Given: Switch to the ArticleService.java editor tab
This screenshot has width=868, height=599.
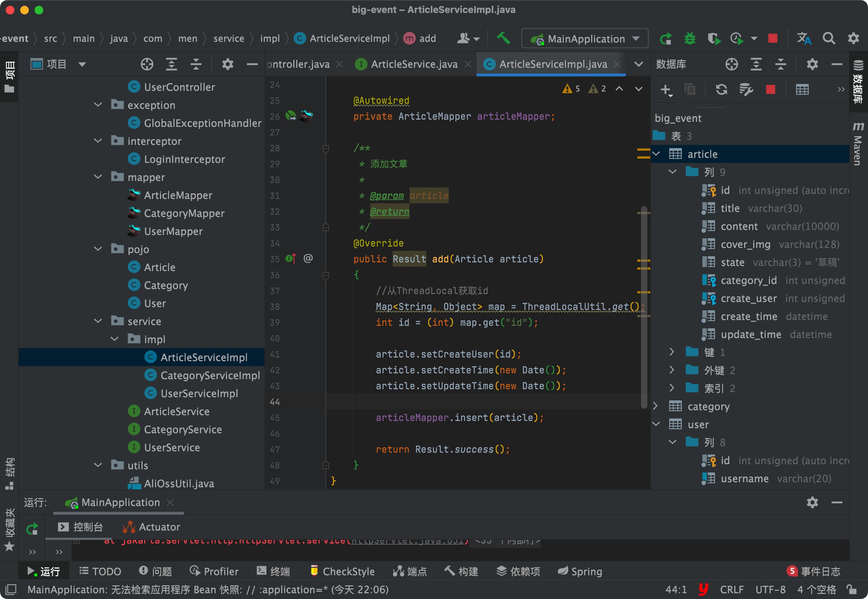Looking at the screenshot, I should click(x=413, y=64).
